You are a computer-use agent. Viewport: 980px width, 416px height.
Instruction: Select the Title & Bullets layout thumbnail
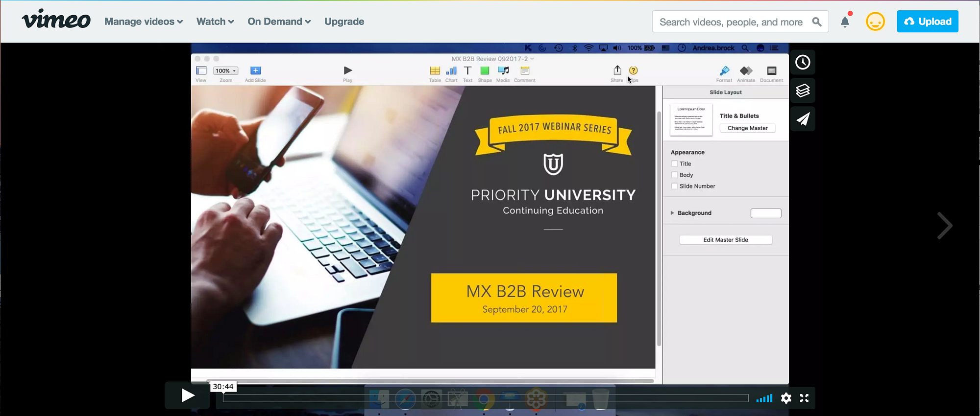[691, 120]
